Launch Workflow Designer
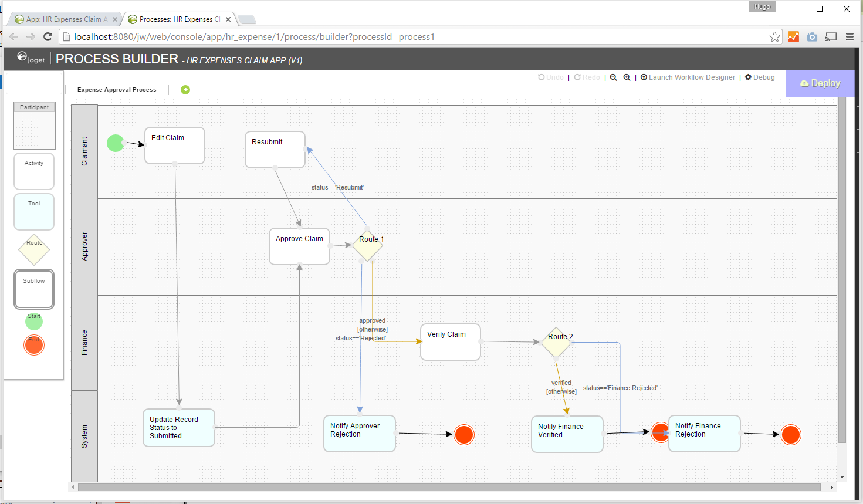The width and height of the screenshot is (863, 504). (x=688, y=77)
